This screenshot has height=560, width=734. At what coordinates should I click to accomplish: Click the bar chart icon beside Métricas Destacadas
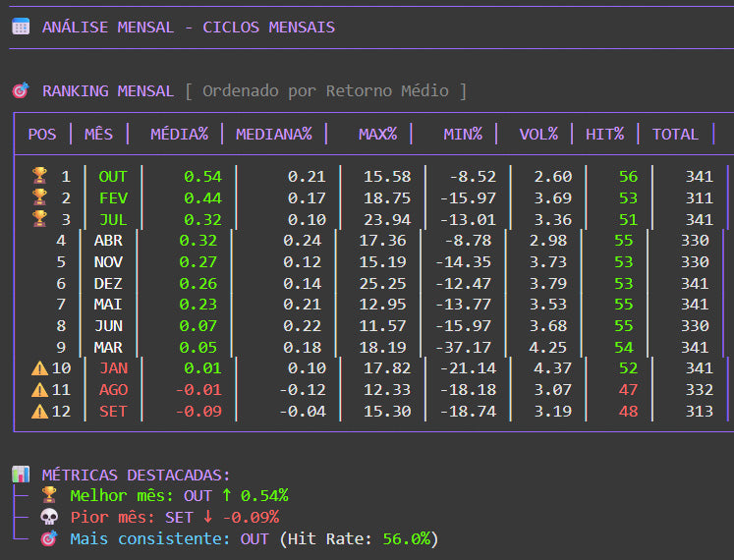coord(21,475)
